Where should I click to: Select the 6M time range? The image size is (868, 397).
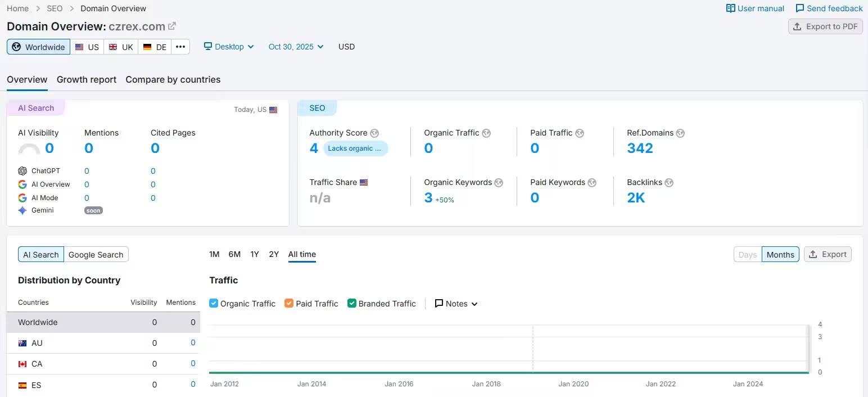coord(234,254)
